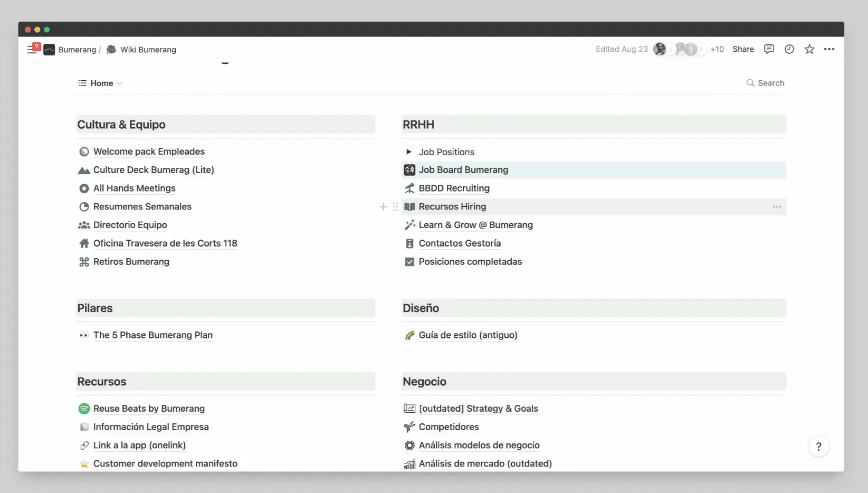This screenshot has height=493, width=868.
Task: Go to Wiki Bumerang breadcrumb
Action: [148, 50]
